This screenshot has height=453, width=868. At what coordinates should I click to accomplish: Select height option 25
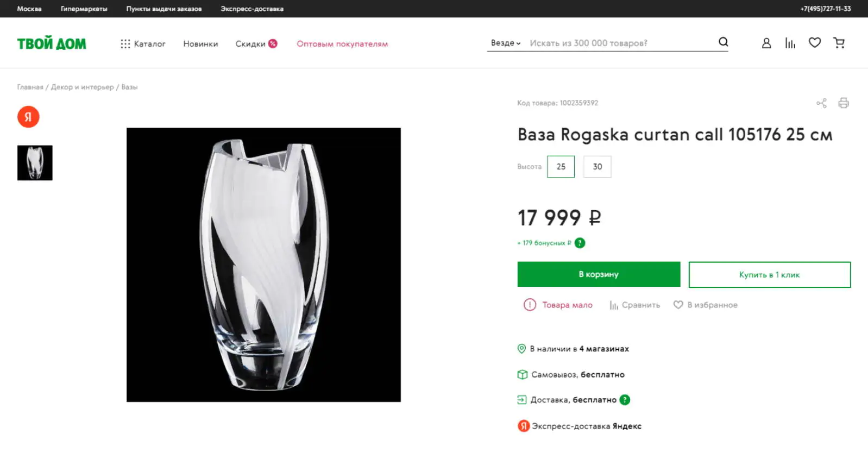coord(561,167)
